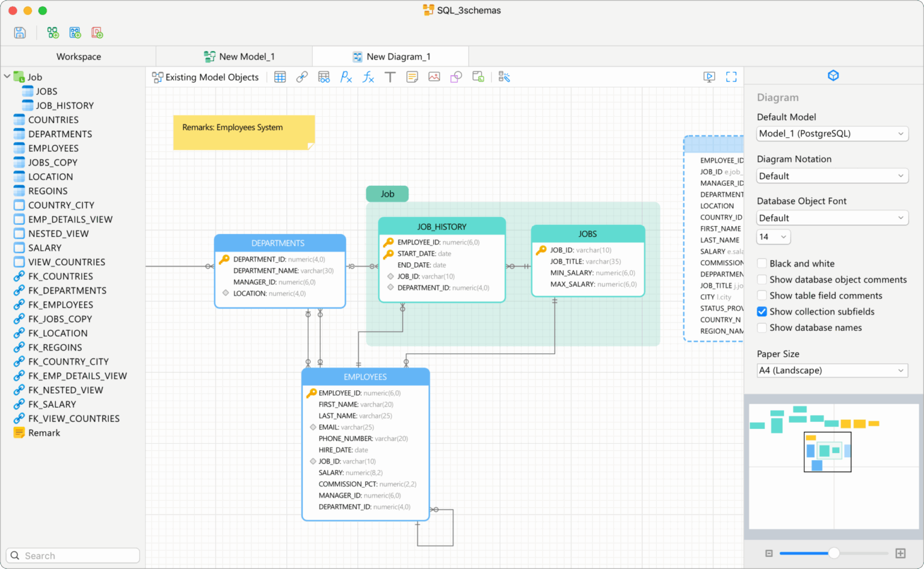Viewport: 924px width, 569px height.
Task: Save the model using the floppy disk icon
Action: pyautogui.click(x=19, y=32)
